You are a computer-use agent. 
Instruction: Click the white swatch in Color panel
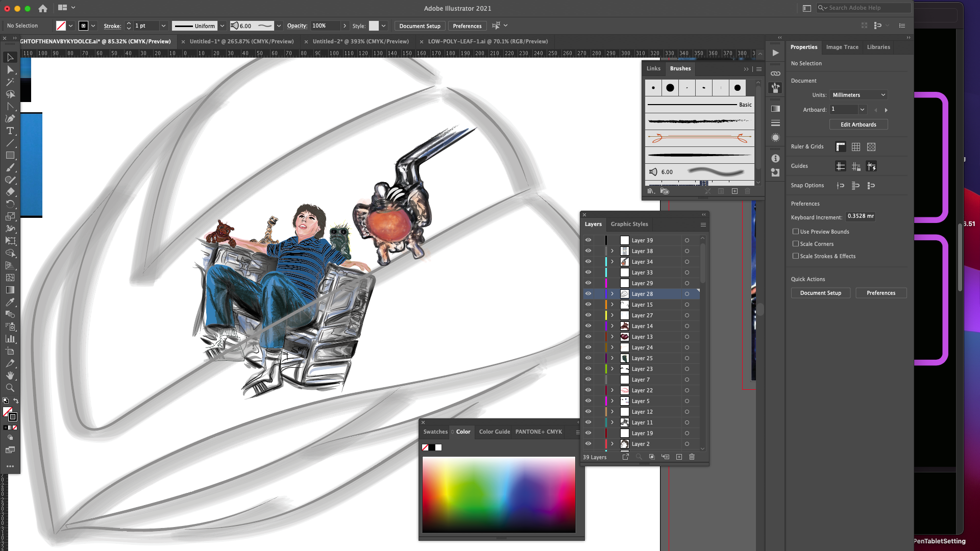pyautogui.click(x=438, y=447)
